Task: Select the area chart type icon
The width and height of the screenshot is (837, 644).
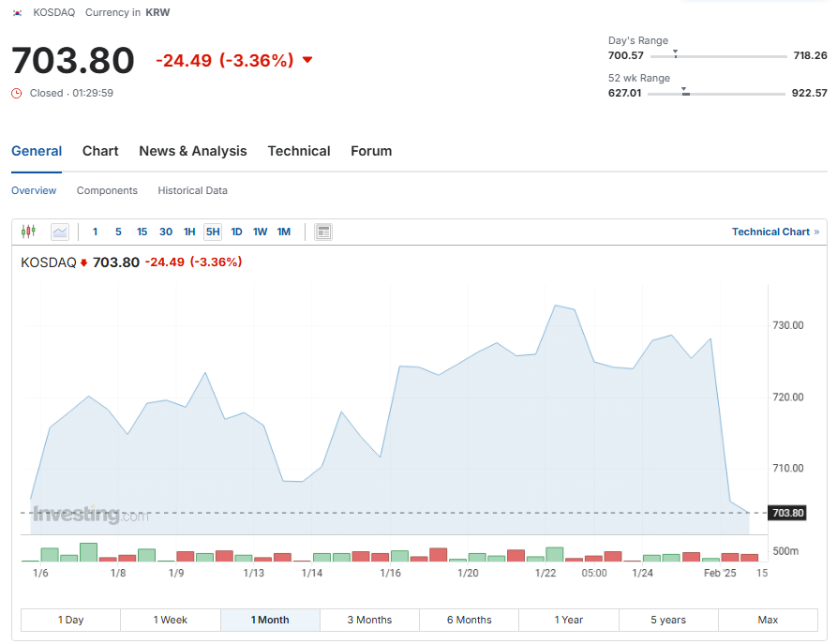Action: pos(60,232)
